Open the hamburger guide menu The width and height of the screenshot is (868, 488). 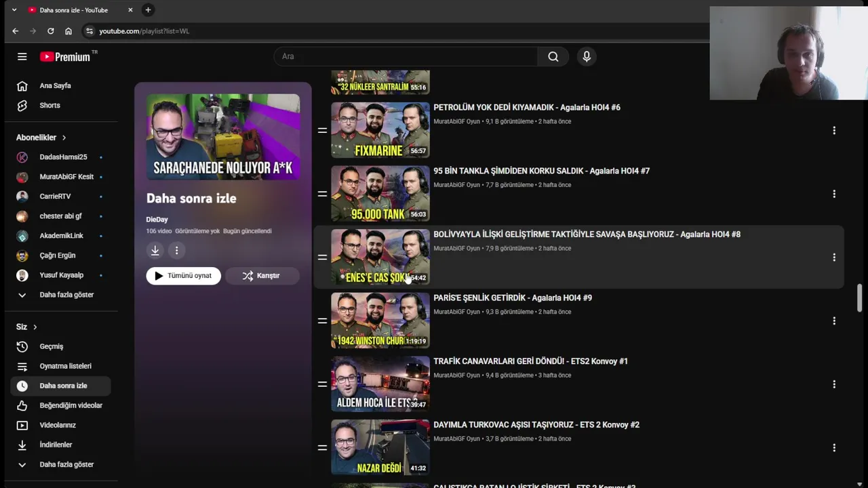pos(22,57)
